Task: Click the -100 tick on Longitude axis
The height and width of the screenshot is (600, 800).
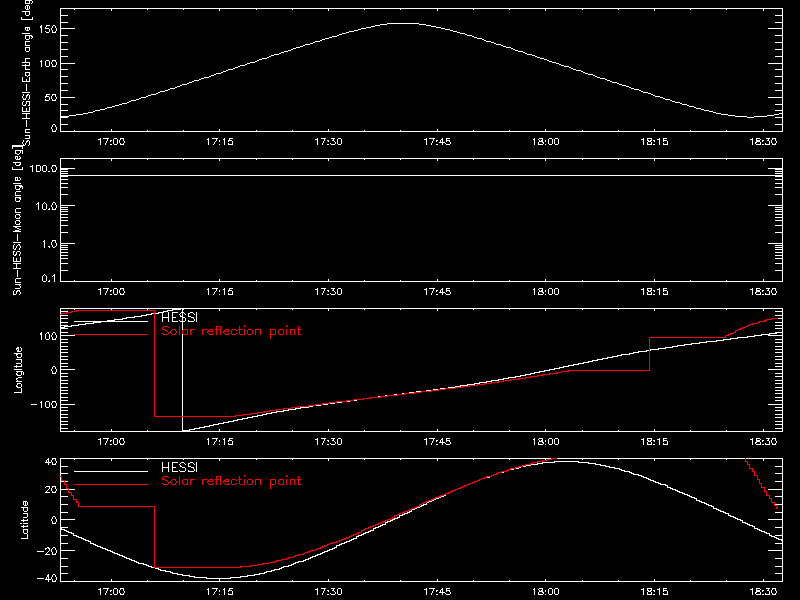Action: pos(44,405)
